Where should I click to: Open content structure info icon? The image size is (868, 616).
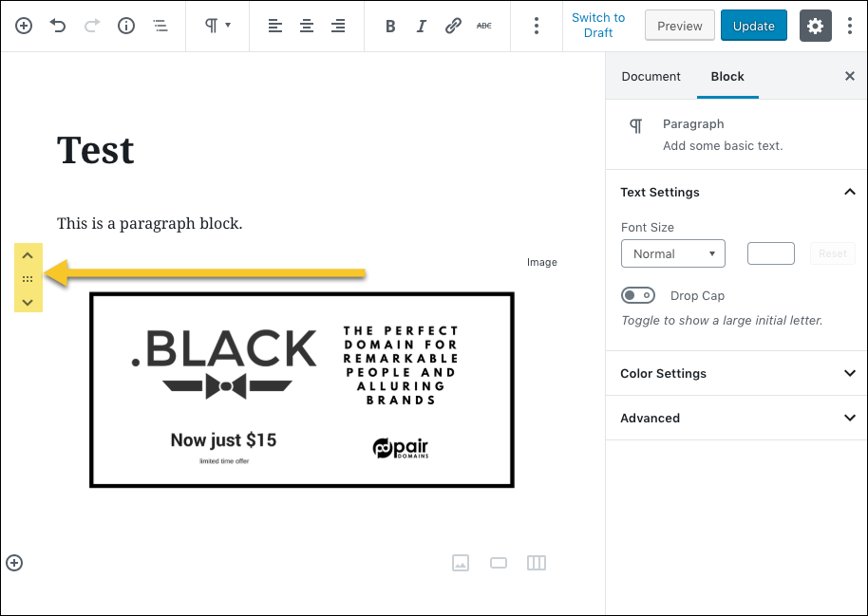(x=126, y=26)
